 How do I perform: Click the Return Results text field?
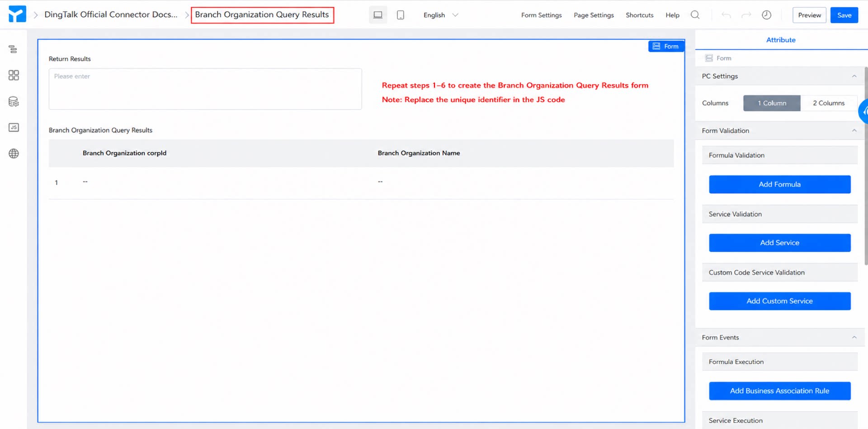coord(205,89)
